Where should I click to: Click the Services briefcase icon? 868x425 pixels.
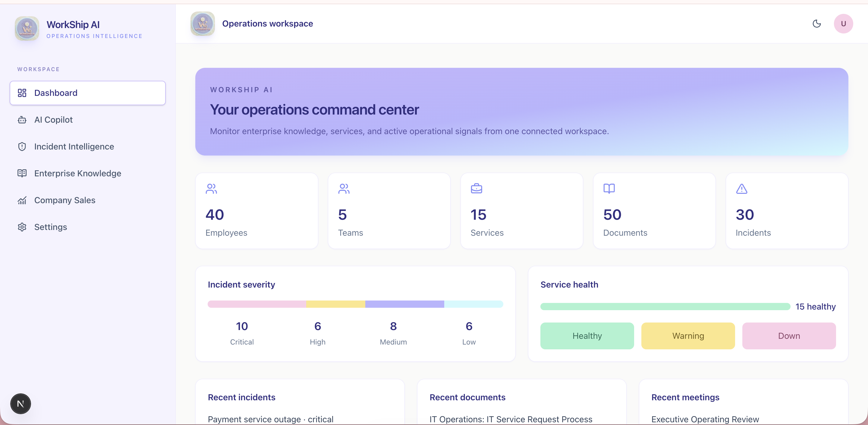(476, 189)
